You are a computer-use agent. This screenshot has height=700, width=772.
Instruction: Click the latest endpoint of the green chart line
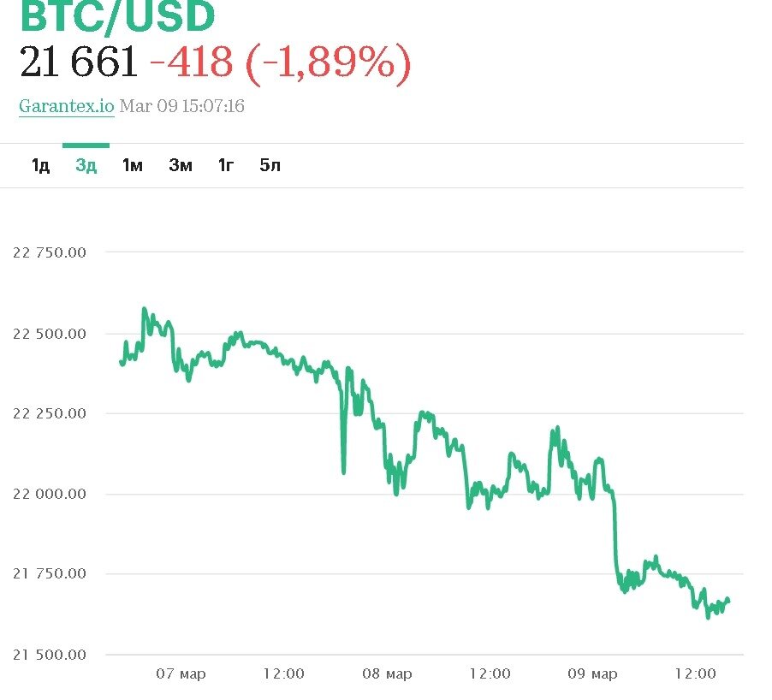tap(728, 600)
